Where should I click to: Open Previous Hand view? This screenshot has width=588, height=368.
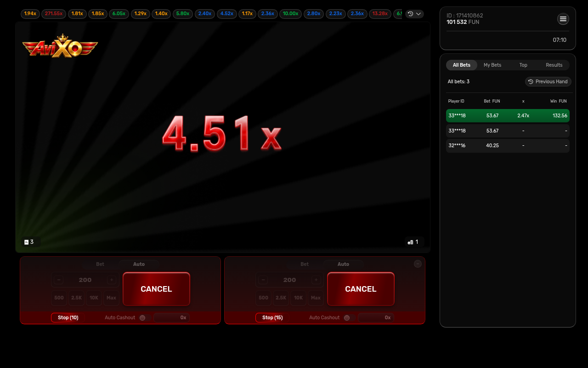[x=548, y=81]
